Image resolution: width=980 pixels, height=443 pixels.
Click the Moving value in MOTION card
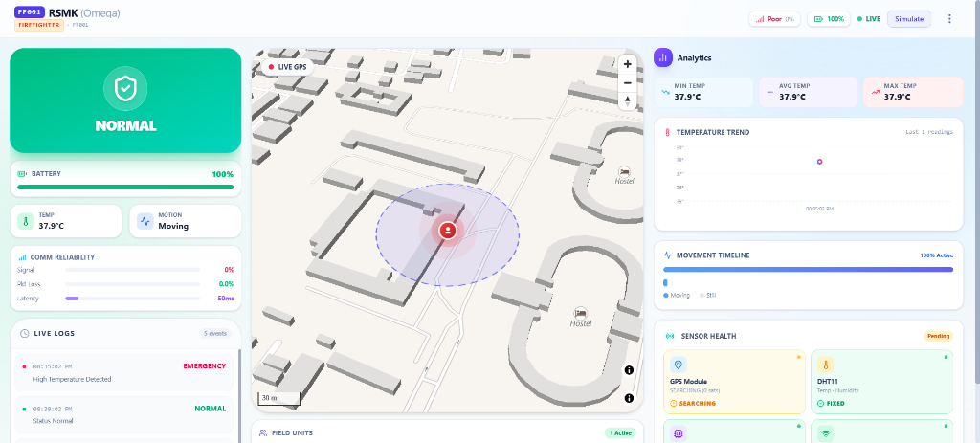173,226
